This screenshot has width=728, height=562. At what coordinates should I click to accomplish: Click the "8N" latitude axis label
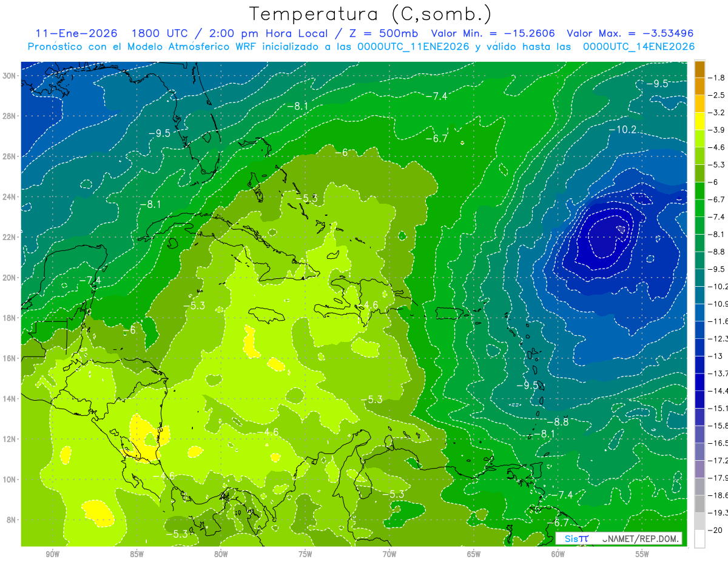[12, 520]
